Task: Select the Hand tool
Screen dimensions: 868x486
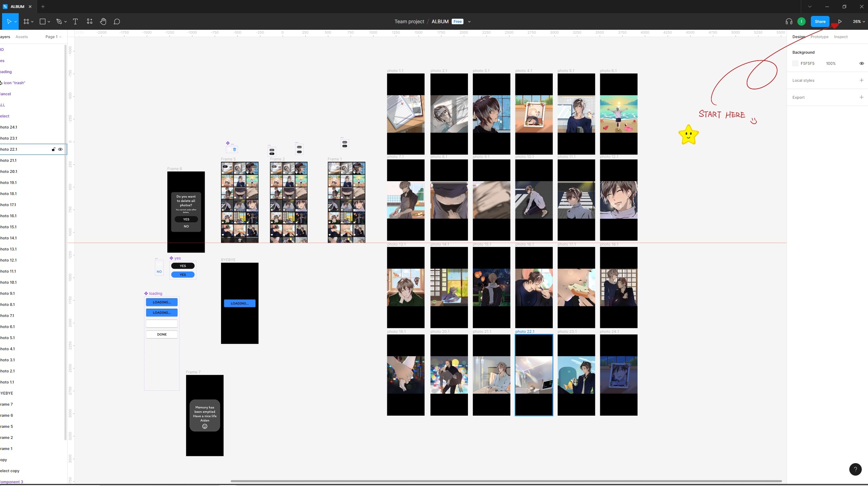Action: (x=103, y=21)
